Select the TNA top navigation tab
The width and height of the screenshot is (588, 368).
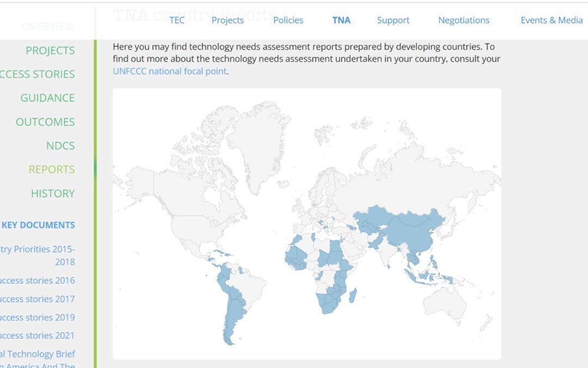341,20
